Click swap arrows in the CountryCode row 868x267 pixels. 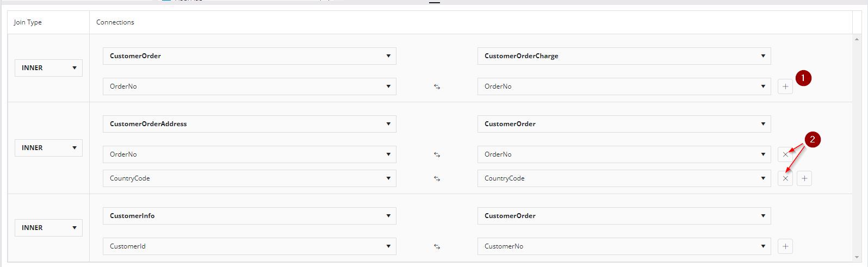click(437, 178)
